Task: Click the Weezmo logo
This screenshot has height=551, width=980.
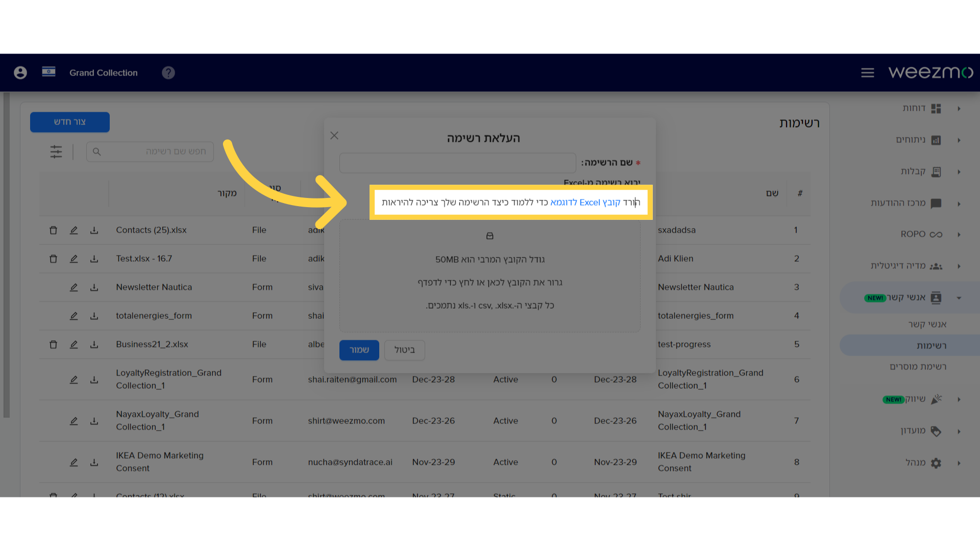Action: pyautogui.click(x=930, y=72)
